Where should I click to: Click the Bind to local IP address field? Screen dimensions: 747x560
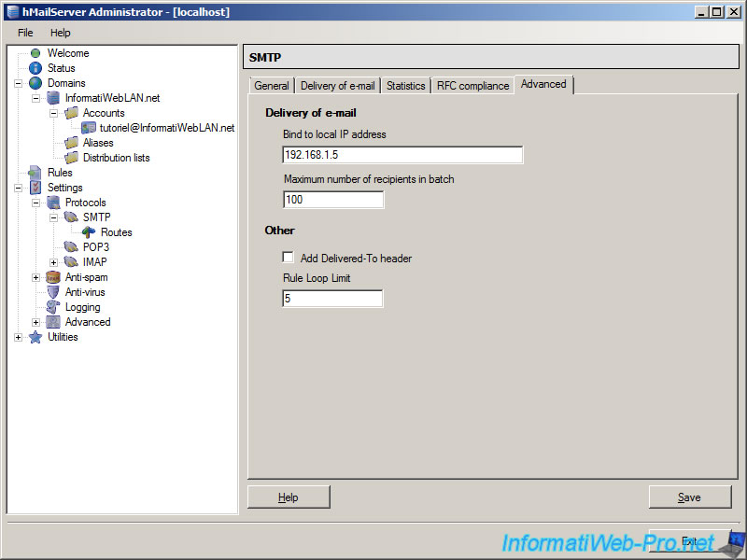(402, 155)
